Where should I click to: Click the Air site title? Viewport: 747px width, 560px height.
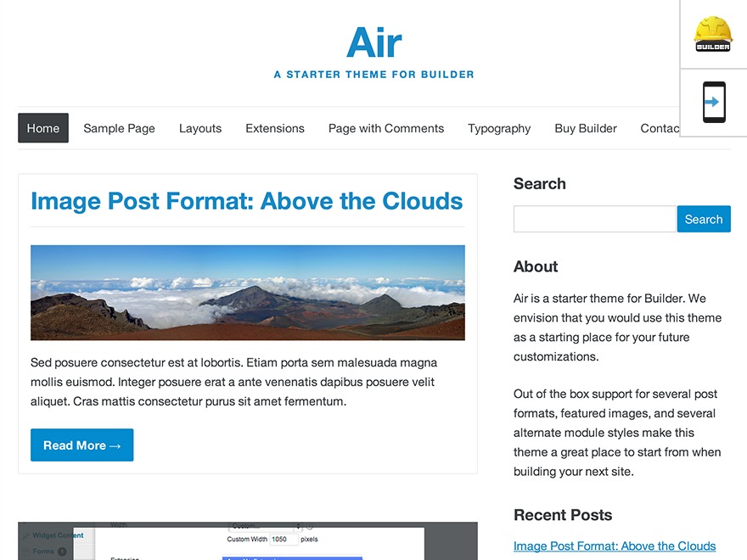(374, 42)
